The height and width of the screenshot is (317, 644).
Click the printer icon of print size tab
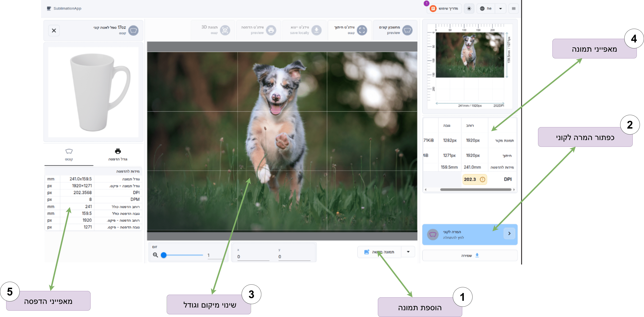[x=118, y=151]
